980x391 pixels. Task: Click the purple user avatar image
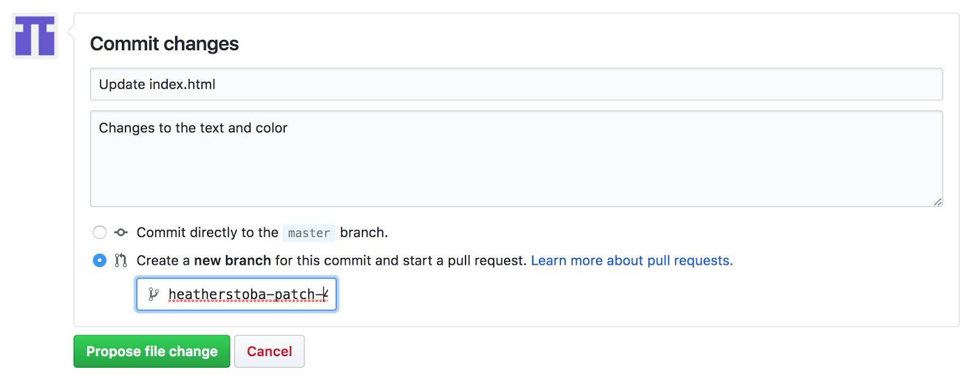35,36
